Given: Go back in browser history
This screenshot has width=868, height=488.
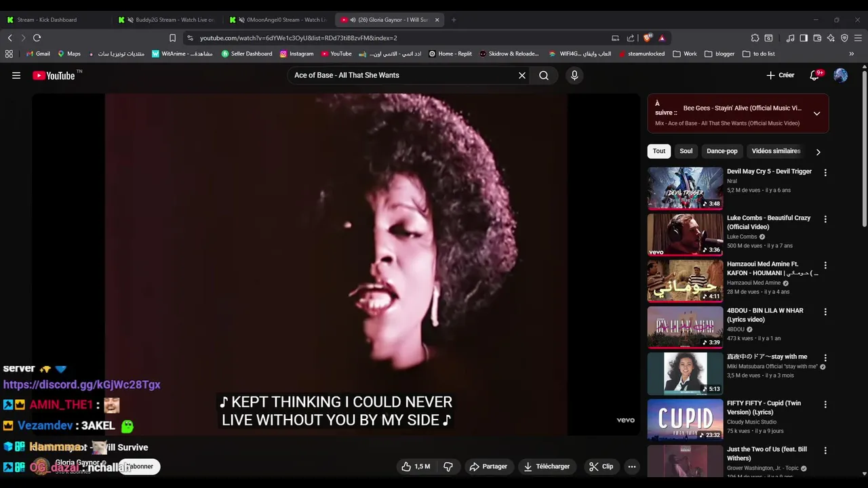Looking at the screenshot, I should click(x=9, y=38).
